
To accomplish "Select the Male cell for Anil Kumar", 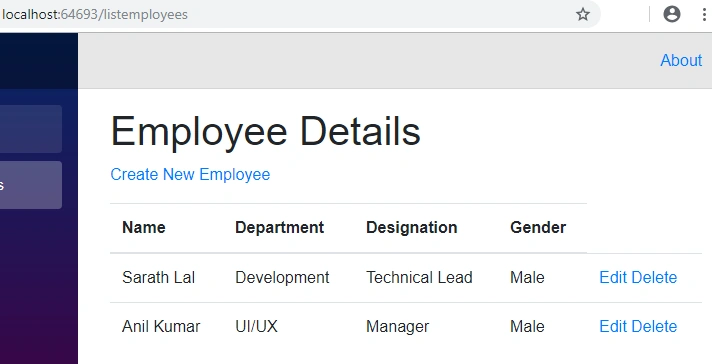I will click(527, 326).
